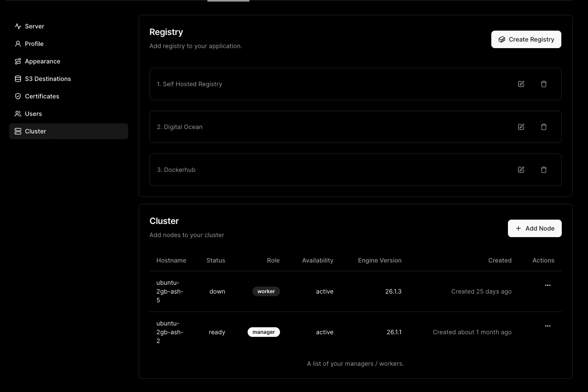This screenshot has height=392, width=588.
Task: Navigate to S3 Destinations
Action: click(69, 79)
